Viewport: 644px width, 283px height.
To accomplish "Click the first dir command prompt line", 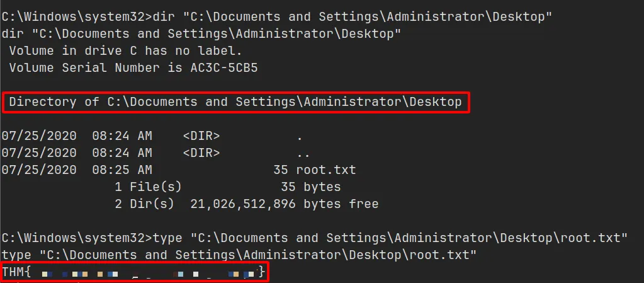I will pos(277,17).
